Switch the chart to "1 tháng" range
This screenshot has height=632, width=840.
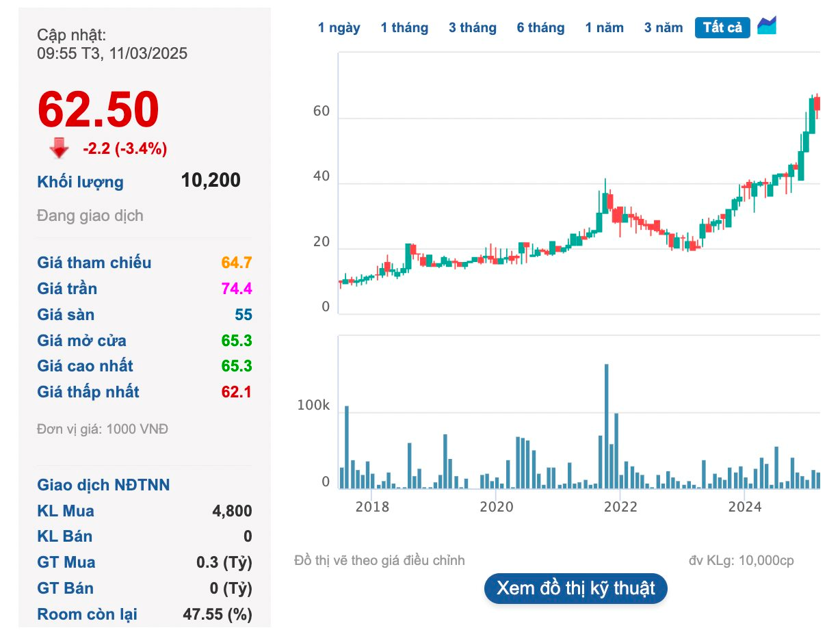click(x=404, y=28)
